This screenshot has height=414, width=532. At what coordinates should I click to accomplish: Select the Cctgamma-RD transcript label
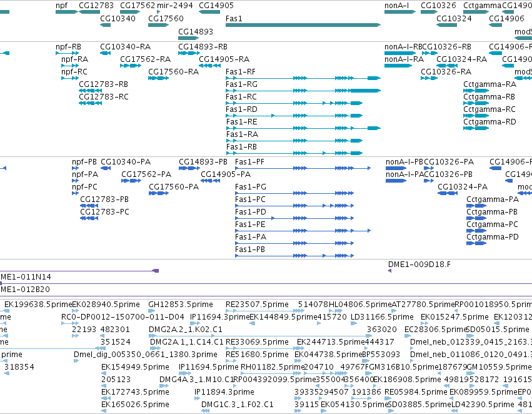point(489,122)
